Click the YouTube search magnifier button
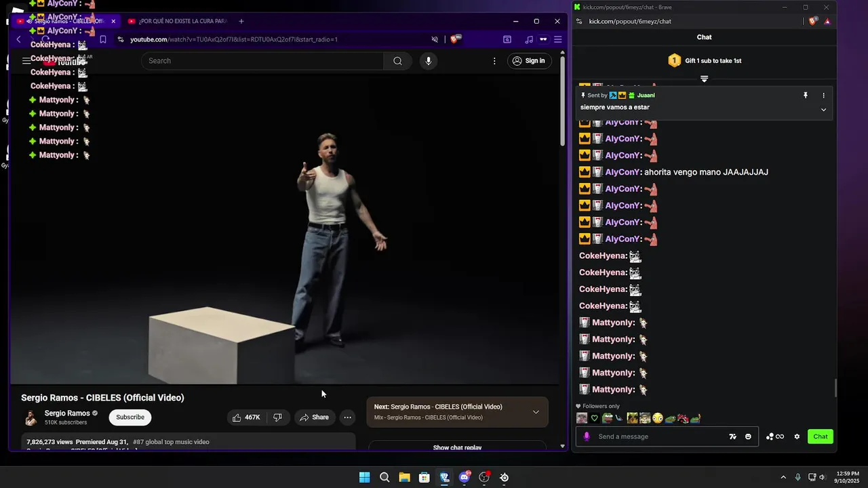Viewport: 868px width, 488px height. pyautogui.click(x=397, y=61)
